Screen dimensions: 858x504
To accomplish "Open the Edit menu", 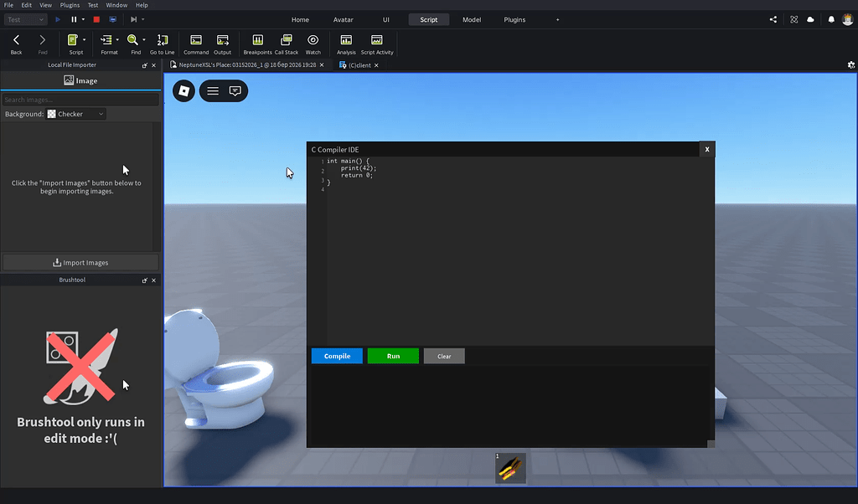I will (26, 5).
